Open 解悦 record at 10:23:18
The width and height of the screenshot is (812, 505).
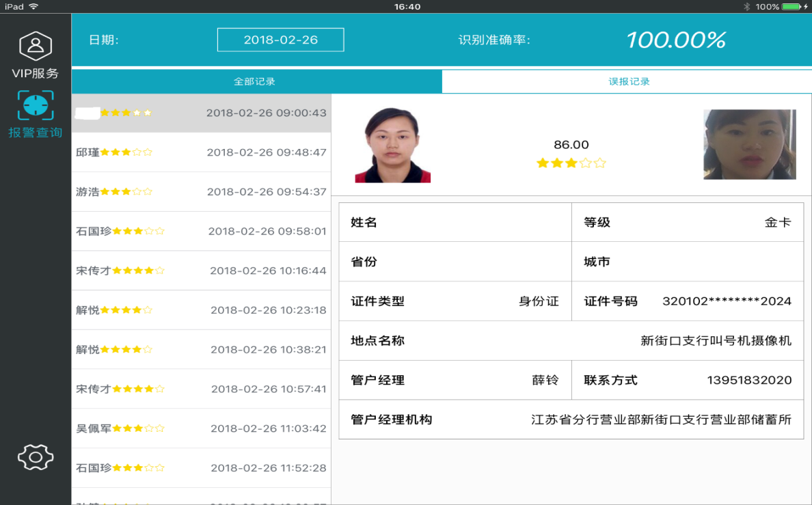coord(201,310)
